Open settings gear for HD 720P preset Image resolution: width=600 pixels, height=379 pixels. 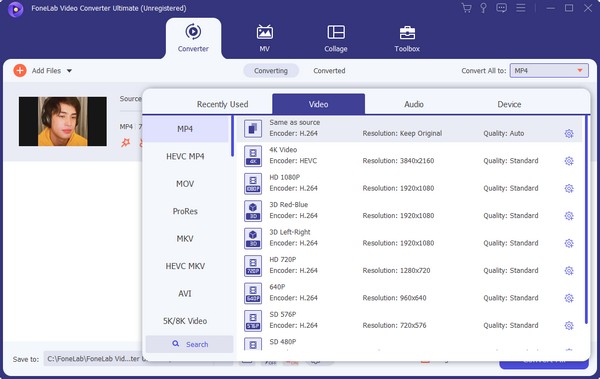click(x=569, y=271)
